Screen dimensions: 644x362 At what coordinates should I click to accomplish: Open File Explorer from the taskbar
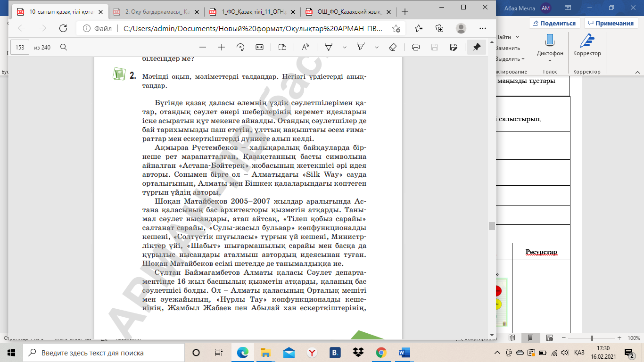(265, 353)
